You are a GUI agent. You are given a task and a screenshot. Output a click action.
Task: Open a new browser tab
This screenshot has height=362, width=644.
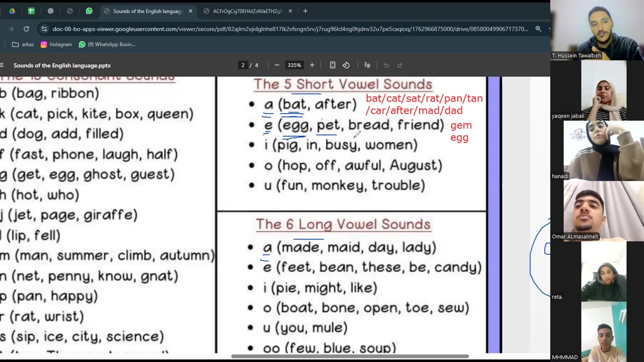(x=305, y=11)
